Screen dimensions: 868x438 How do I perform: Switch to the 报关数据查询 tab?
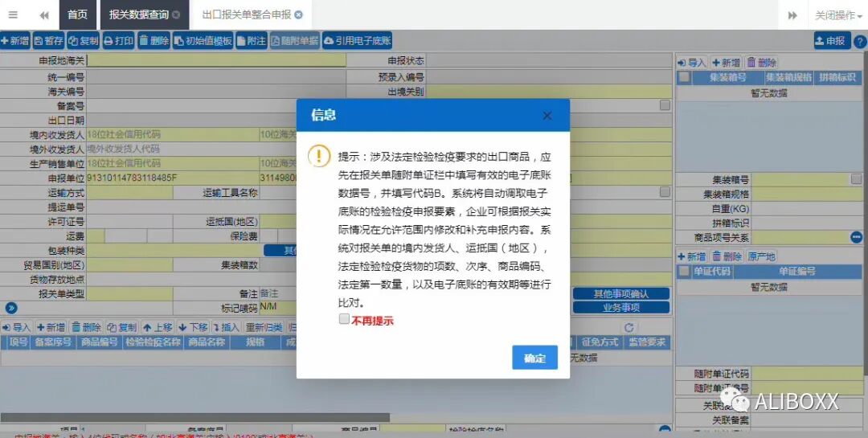click(x=145, y=15)
